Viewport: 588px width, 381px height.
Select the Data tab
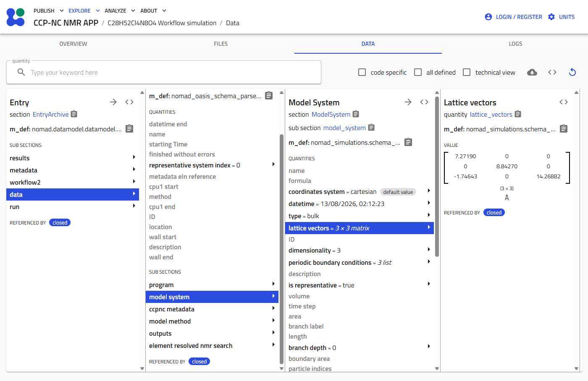[368, 44]
